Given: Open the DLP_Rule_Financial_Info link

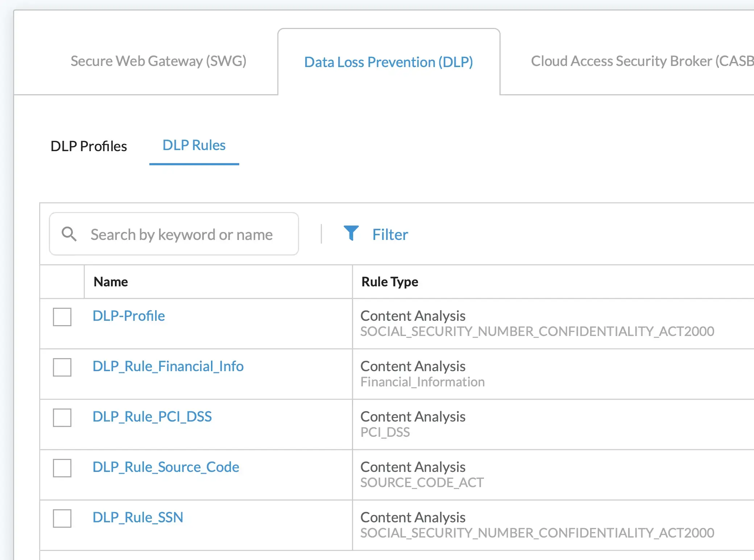Looking at the screenshot, I should tap(168, 366).
